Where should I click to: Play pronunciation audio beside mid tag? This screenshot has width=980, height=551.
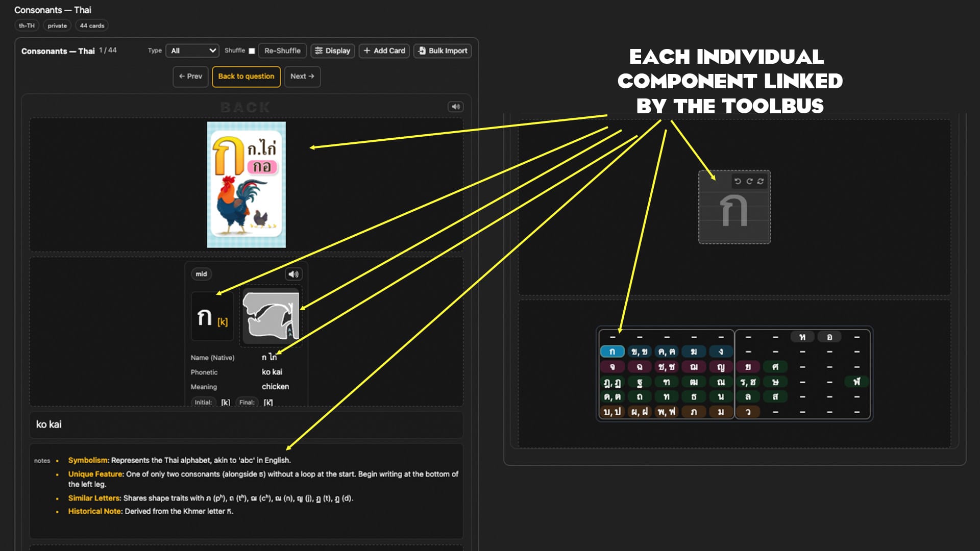pos(293,274)
